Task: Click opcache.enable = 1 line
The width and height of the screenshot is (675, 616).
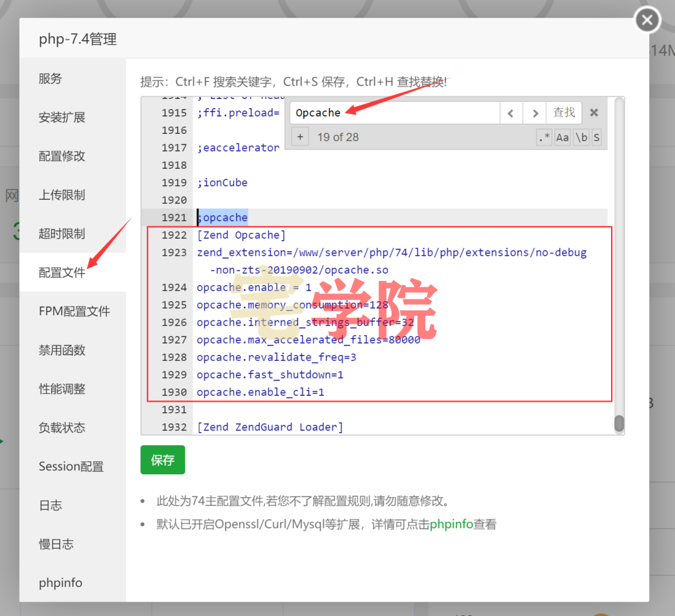Action: [x=254, y=288]
